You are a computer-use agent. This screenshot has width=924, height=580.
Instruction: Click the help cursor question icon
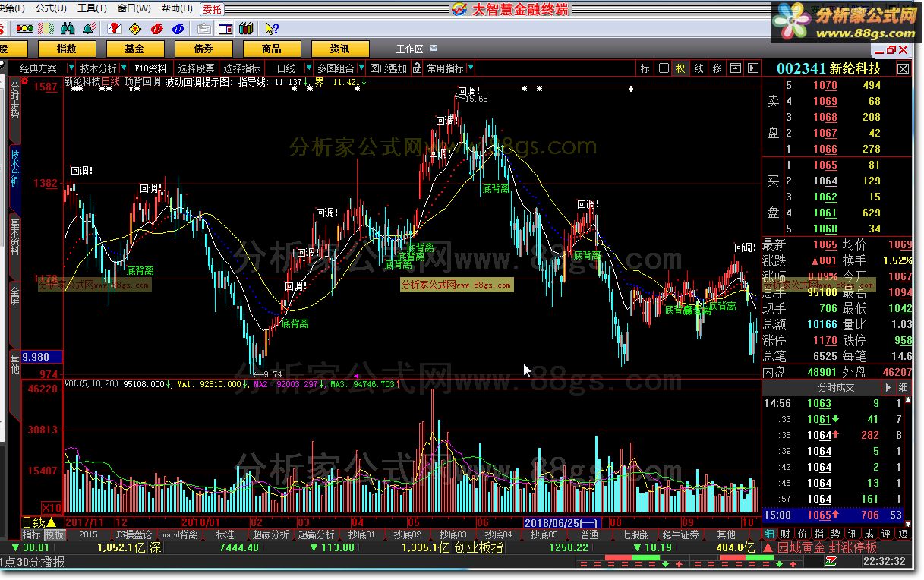click(271, 29)
